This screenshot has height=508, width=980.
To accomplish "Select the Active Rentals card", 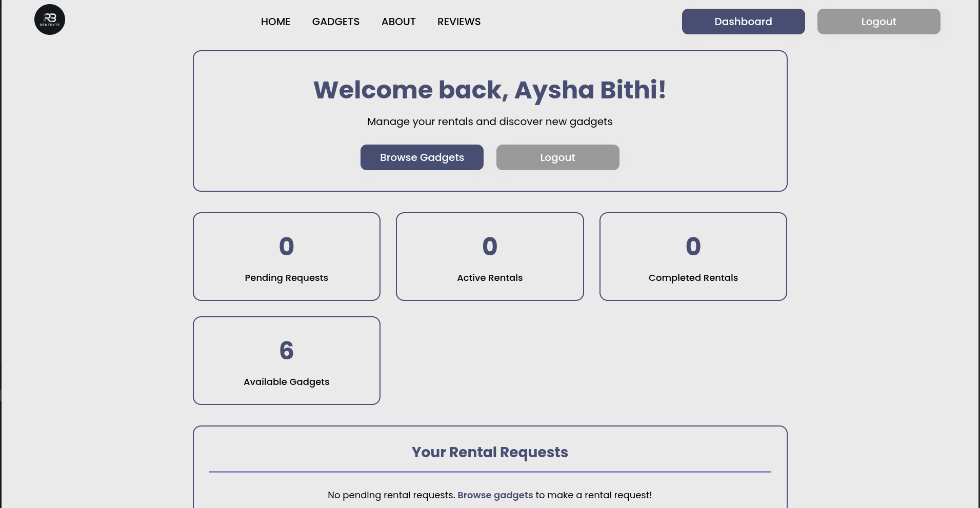I will 489,256.
